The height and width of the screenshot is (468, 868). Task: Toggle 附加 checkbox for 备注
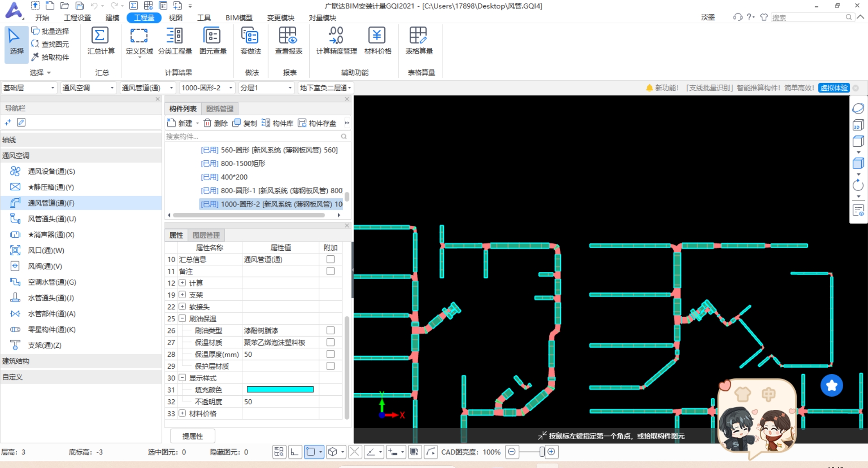coord(330,271)
